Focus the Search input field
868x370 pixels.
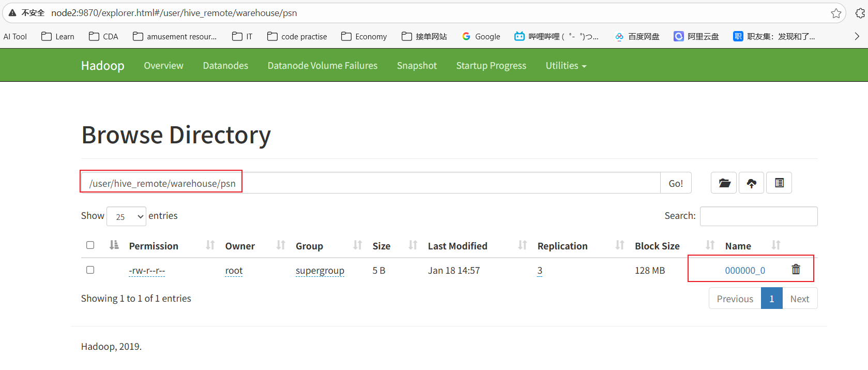(x=758, y=216)
